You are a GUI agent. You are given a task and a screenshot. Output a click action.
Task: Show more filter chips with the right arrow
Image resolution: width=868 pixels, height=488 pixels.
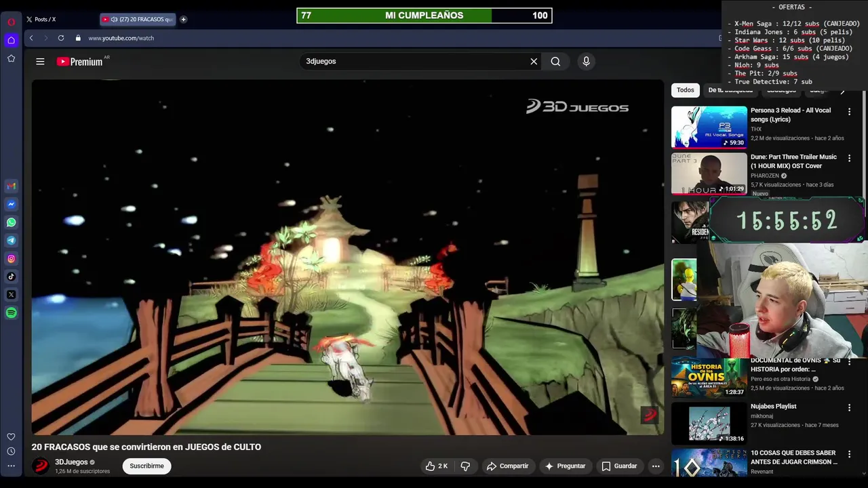[843, 90]
